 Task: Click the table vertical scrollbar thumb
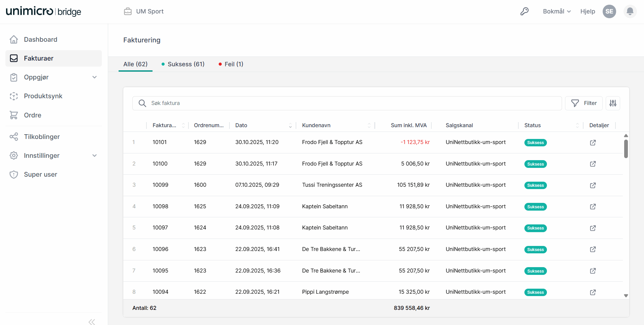point(626,149)
